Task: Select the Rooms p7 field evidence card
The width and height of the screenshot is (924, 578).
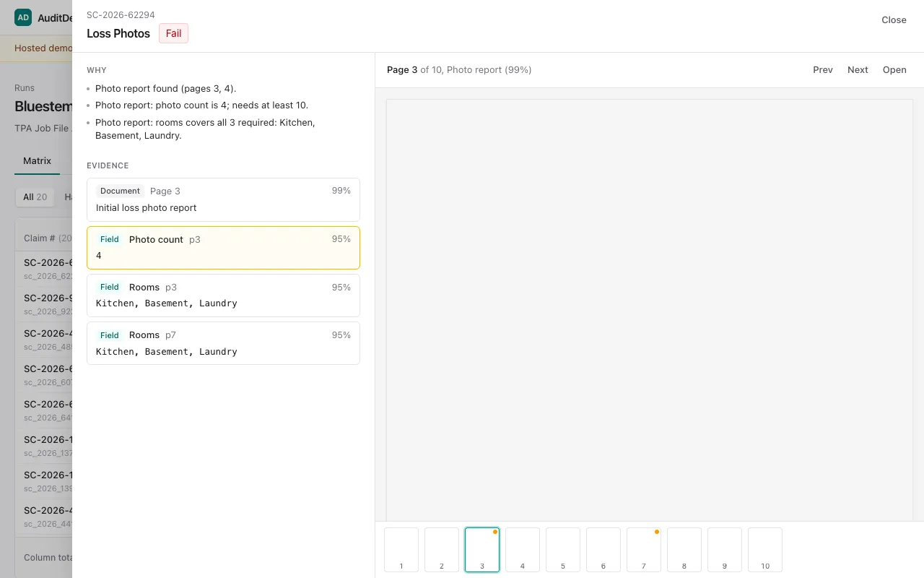Action: pos(223,343)
